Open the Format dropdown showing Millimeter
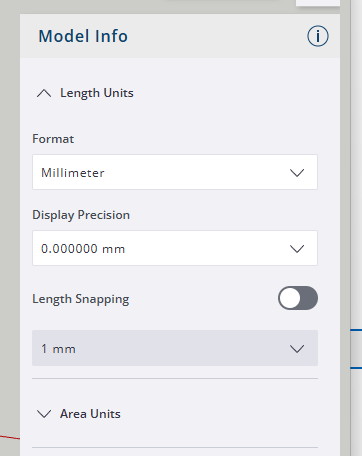The height and width of the screenshot is (456, 362). point(175,172)
